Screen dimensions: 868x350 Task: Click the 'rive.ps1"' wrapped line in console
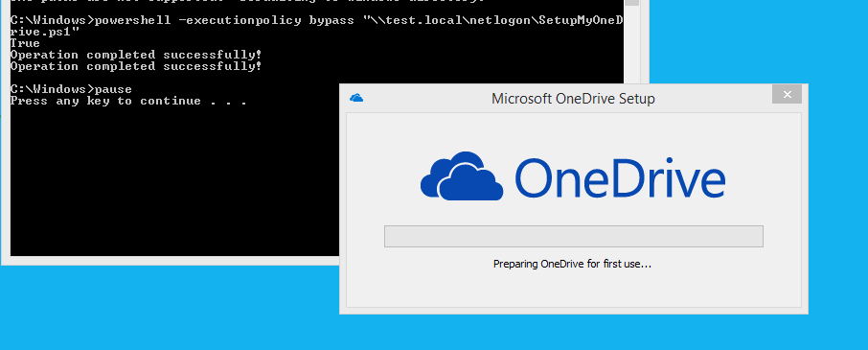pyautogui.click(x=45, y=32)
